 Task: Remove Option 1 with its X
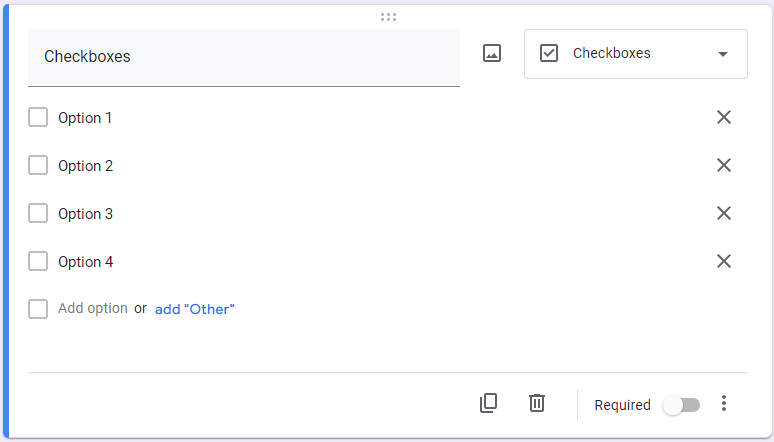point(724,117)
